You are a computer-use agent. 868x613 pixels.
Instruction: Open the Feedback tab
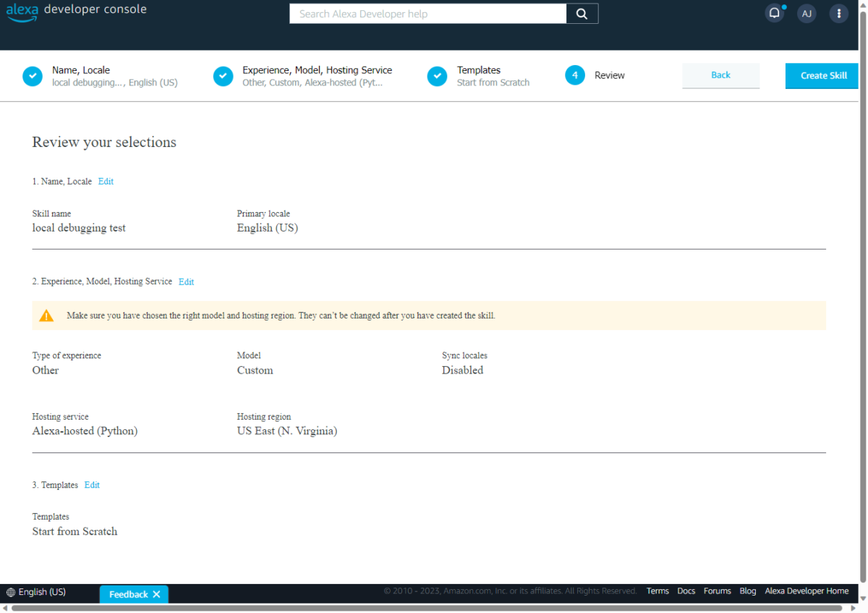click(129, 594)
